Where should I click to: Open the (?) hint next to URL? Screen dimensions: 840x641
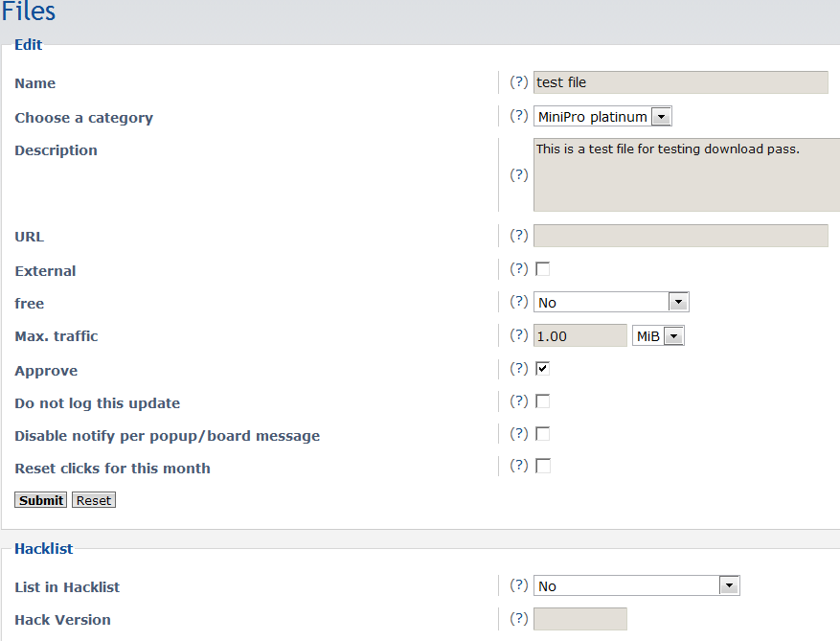click(519, 236)
